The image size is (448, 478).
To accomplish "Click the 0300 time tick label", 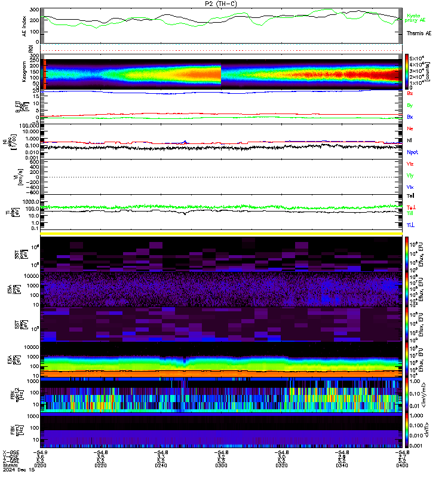I will (x=221, y=465).
